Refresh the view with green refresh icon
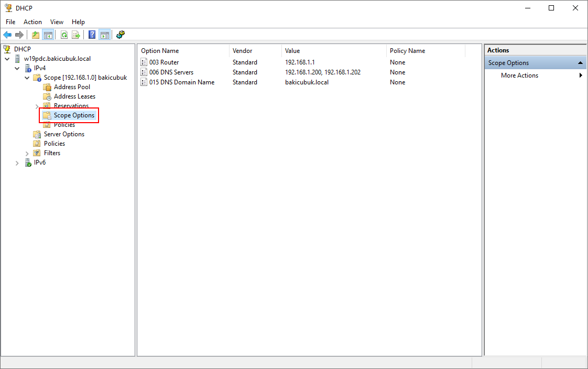The height and width of the screenshot is (369, 588). point(64,35)
